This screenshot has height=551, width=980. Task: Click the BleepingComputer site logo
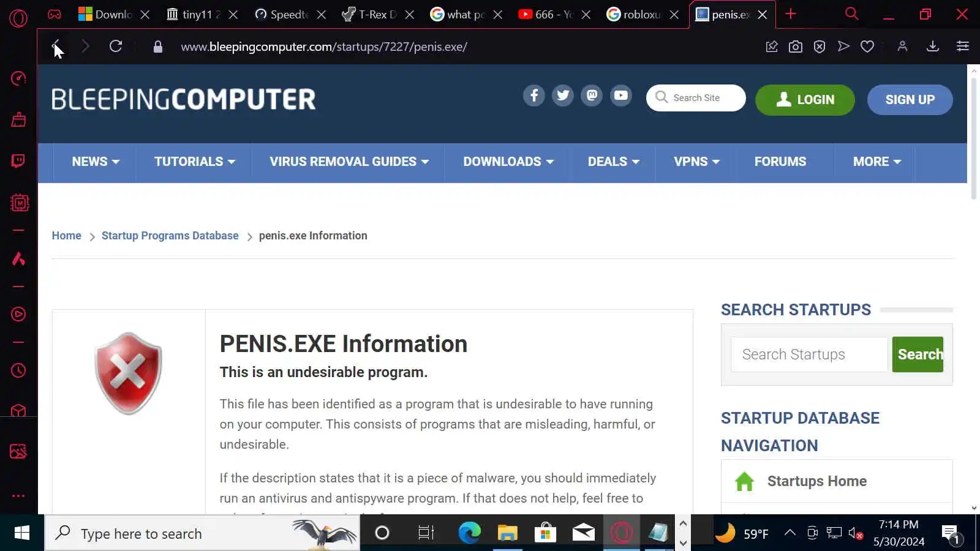(184, 99)
